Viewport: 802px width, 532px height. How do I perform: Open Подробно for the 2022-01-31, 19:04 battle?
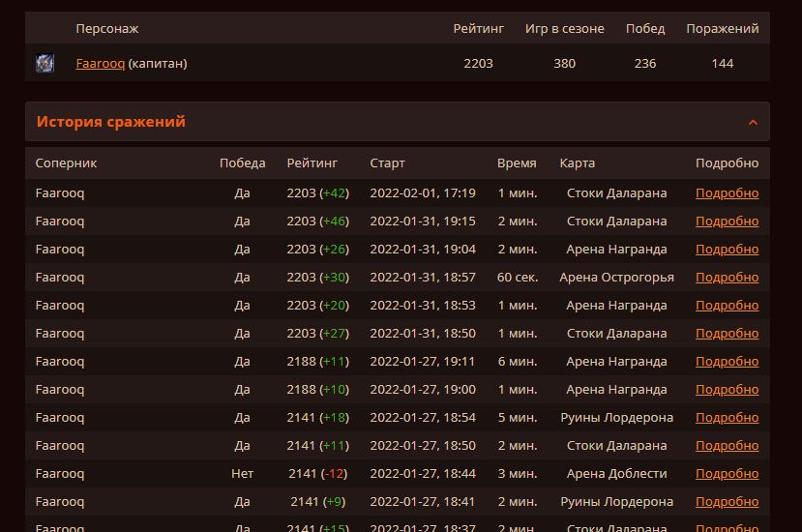727,250
